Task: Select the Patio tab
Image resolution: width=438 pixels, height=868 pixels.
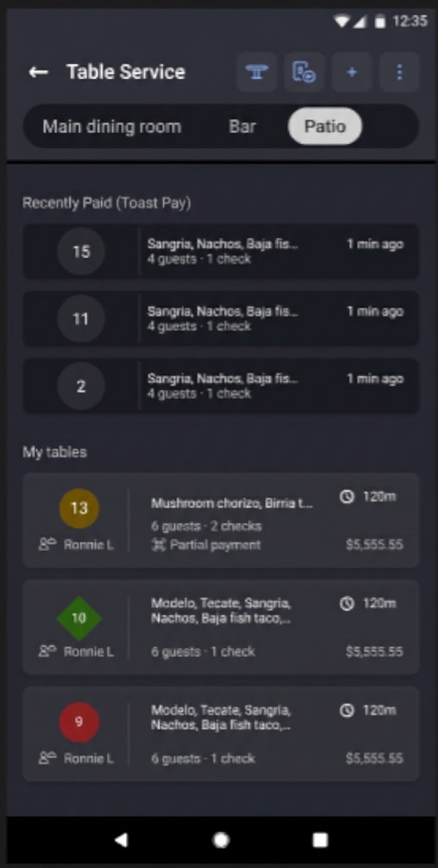Action: coord(325,126)
